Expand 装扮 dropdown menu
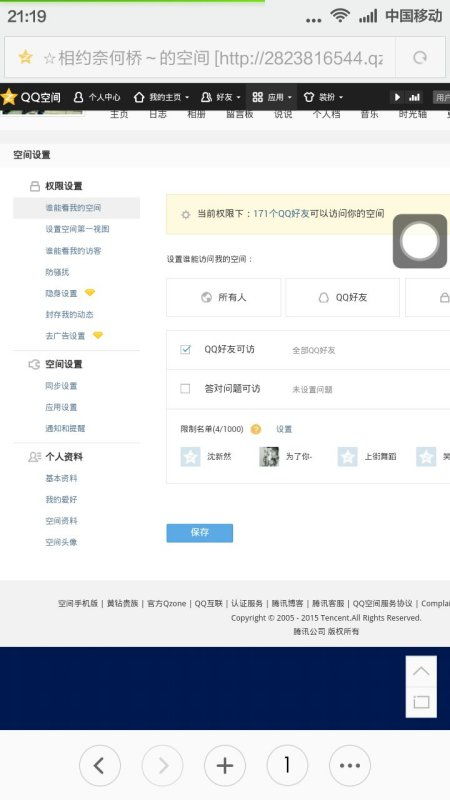Viewport: 450px width, 800px height. click(323, 97)
